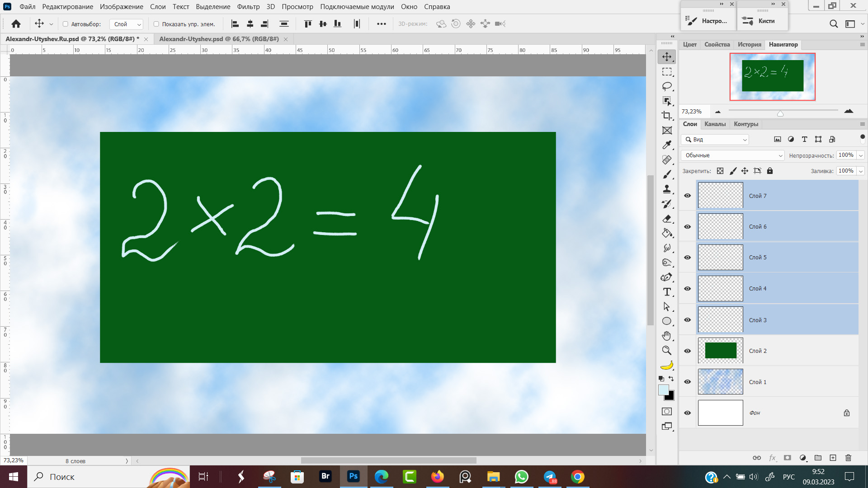
Task: Open the Непрозрачность opacity dropdown arrow
Action: (x=861, y=155)
